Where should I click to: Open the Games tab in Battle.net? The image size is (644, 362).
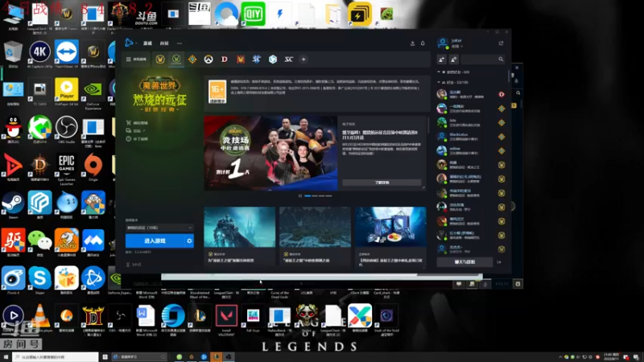[x=147, y=43]
